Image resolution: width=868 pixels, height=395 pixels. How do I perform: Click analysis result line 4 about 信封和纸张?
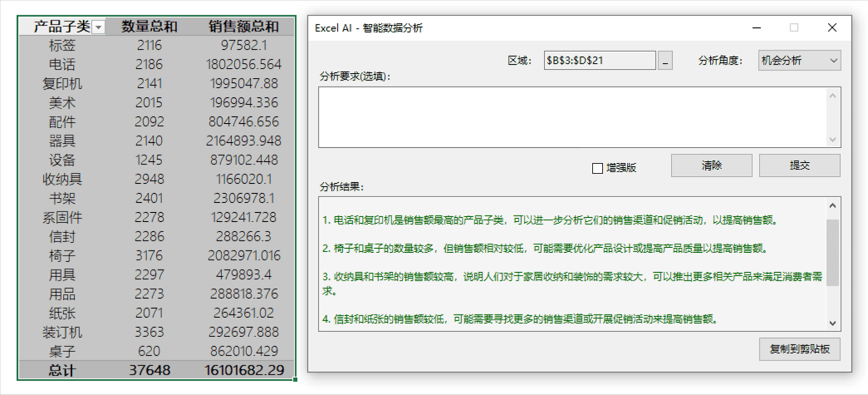520,319
